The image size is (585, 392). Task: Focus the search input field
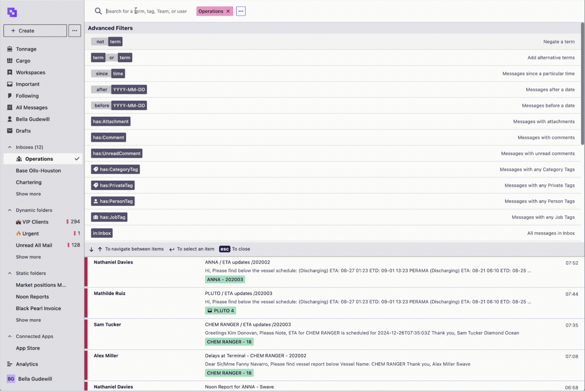(x=147, y=11)
